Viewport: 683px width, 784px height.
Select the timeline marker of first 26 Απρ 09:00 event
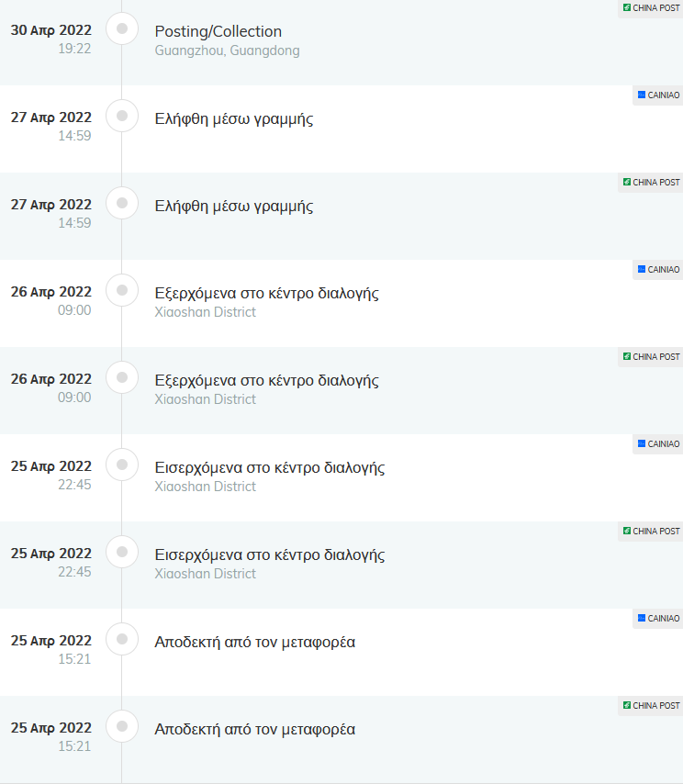pyautogui.click(x=122, y=290)
